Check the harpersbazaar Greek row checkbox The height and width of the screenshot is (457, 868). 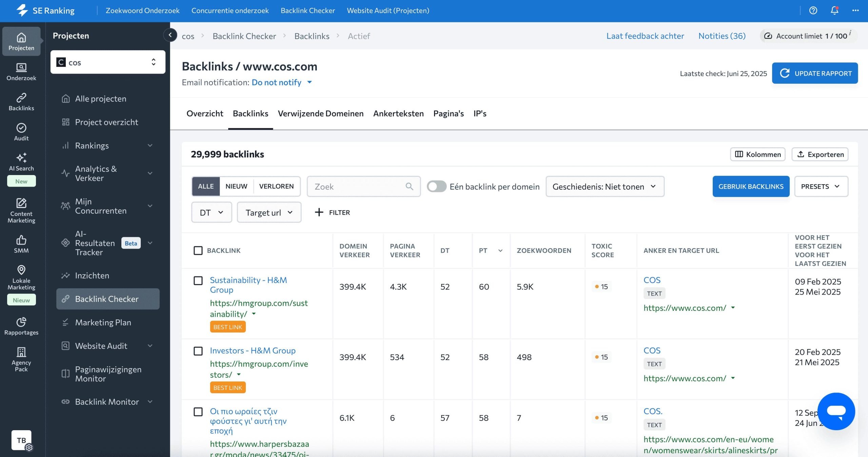[198, 412]
